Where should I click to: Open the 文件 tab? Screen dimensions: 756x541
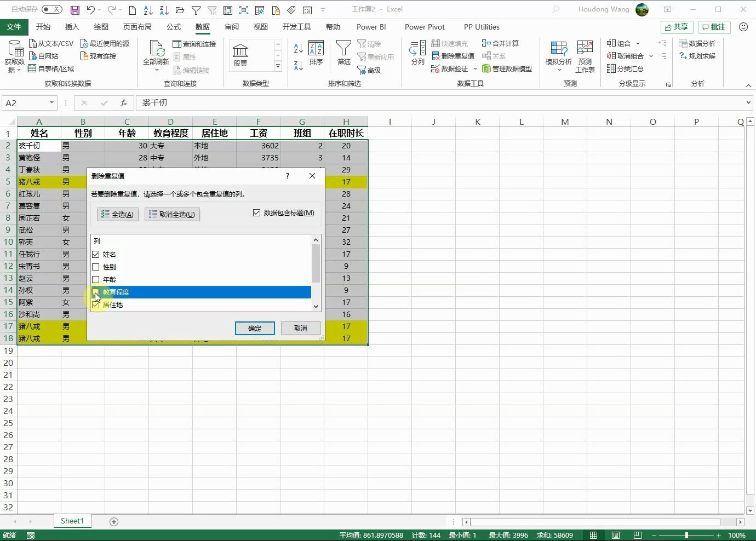(14, 27)
